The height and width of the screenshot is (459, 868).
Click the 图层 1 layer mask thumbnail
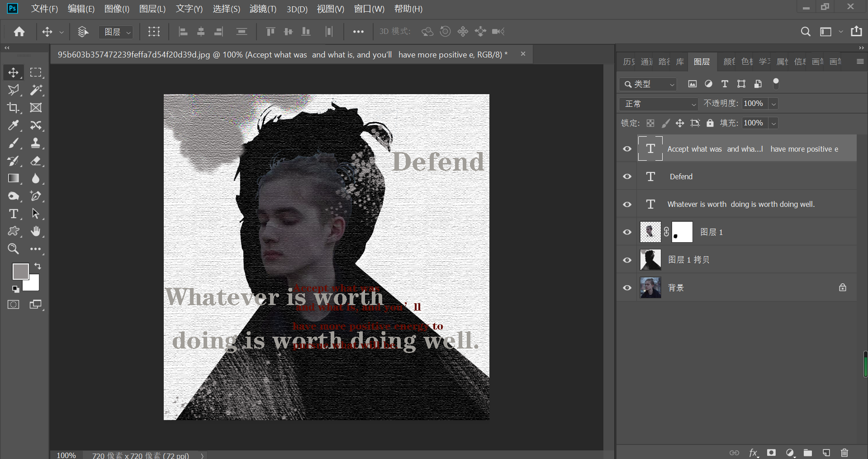[682, 232]
